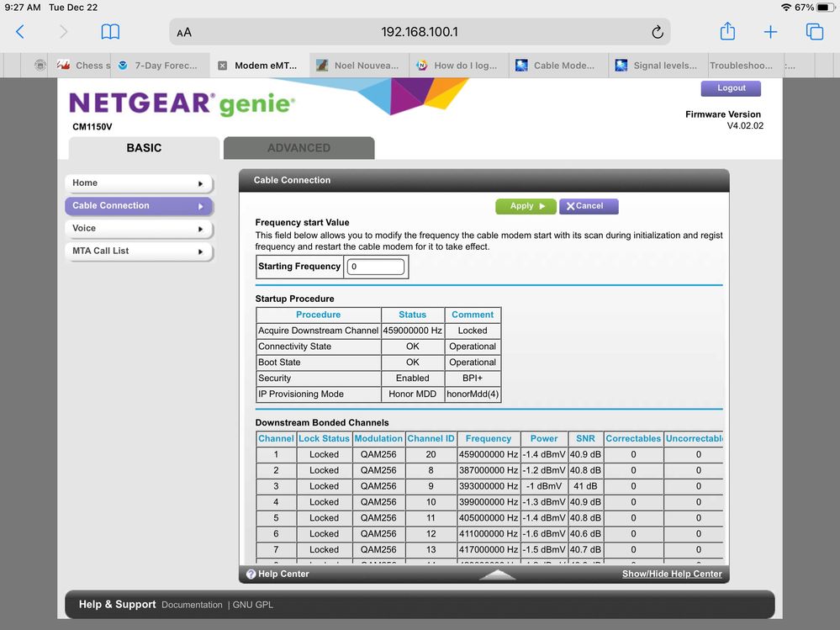Open the Safari share sheet icon
Screen dimensions: 840x630
tap(727, 32)
